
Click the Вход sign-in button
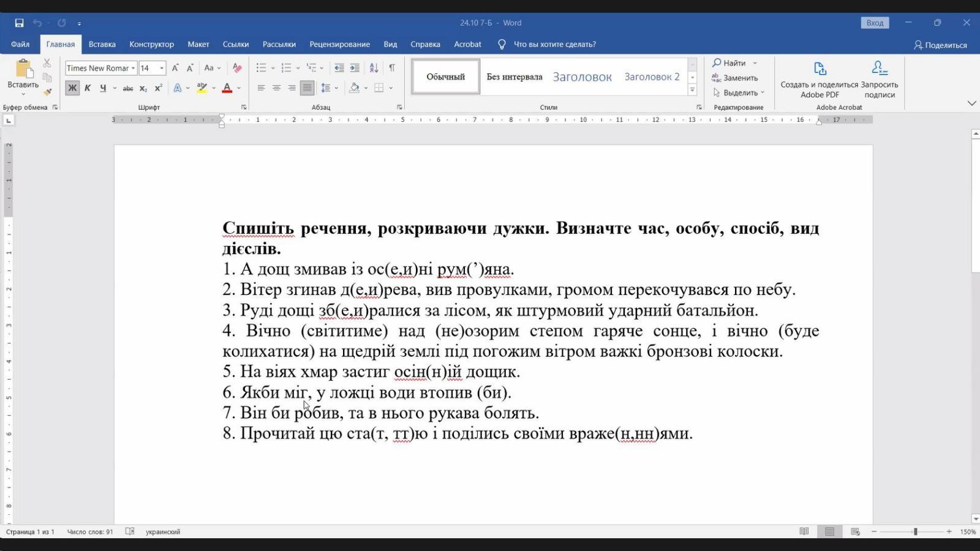click(x=875, y=23)
